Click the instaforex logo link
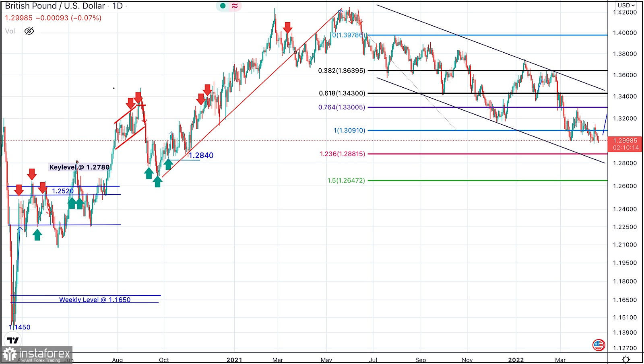 pos(37,355)
